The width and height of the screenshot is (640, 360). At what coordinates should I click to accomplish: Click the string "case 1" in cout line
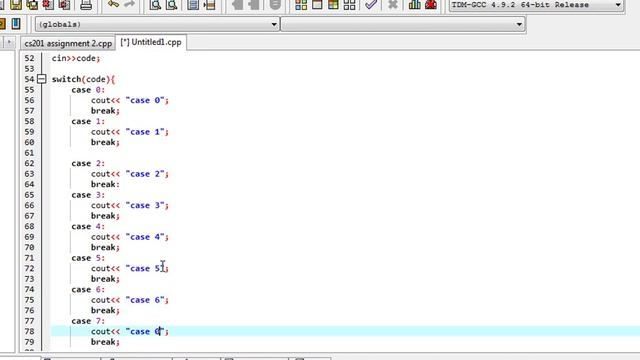coord(145,132)
